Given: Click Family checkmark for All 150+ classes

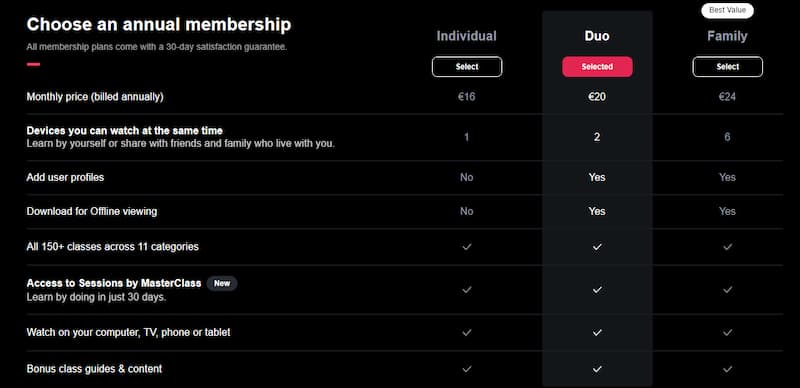Looking at the screenshot, I should pyautogui.click(x=728, y=247).
